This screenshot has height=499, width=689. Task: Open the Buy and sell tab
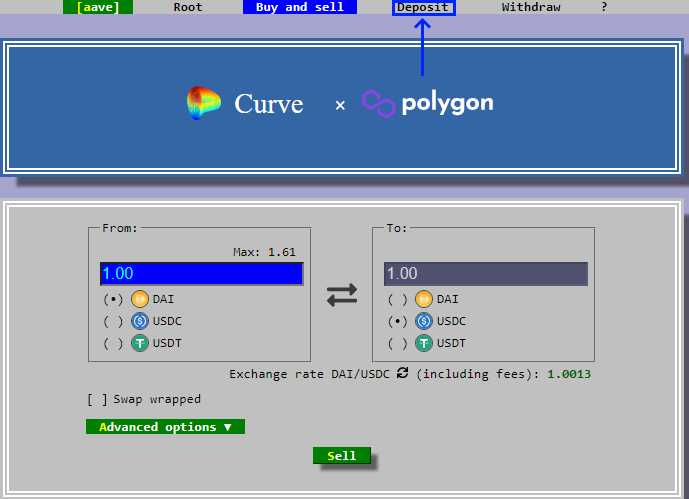click(x=300, y=7)
